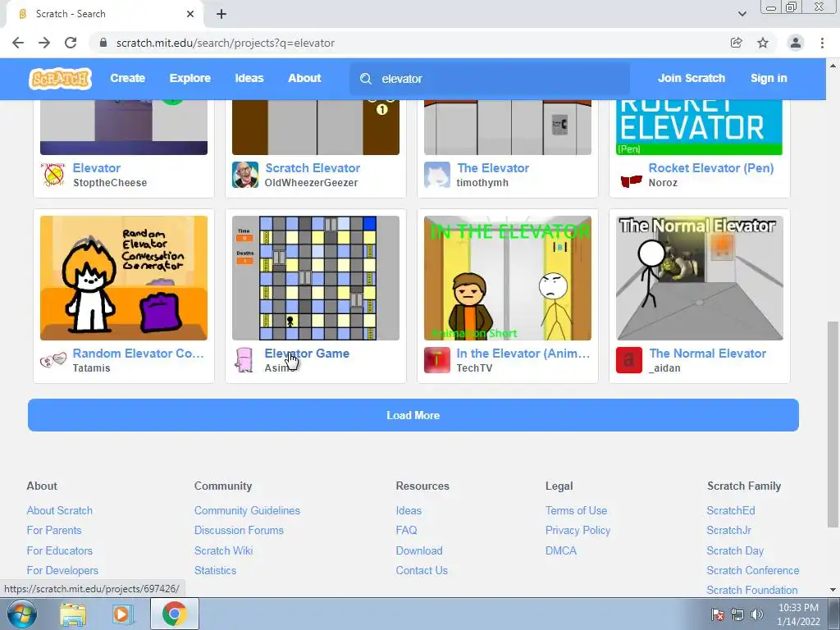Screen dimensions: 840x630
Task: Click The Normal Elevator stick figure thumbnail
Action: click(700, 278)
